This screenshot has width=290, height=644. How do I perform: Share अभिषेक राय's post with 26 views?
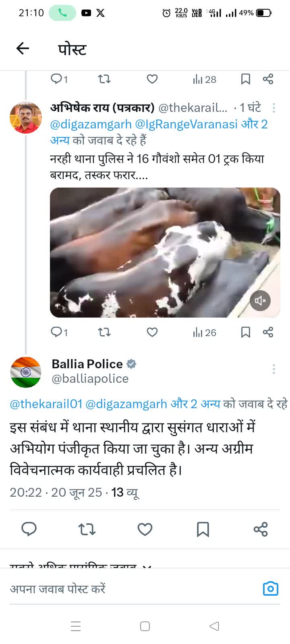tap(268, 332)
